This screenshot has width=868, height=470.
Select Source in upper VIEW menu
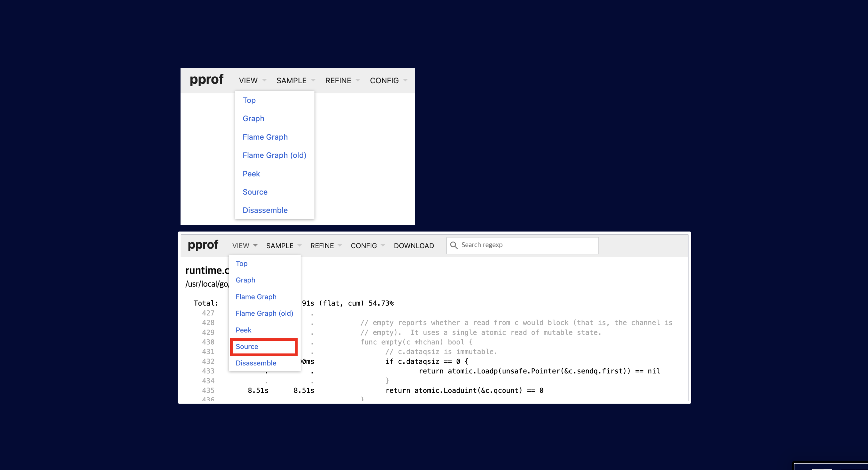click(x=255, y=192)
